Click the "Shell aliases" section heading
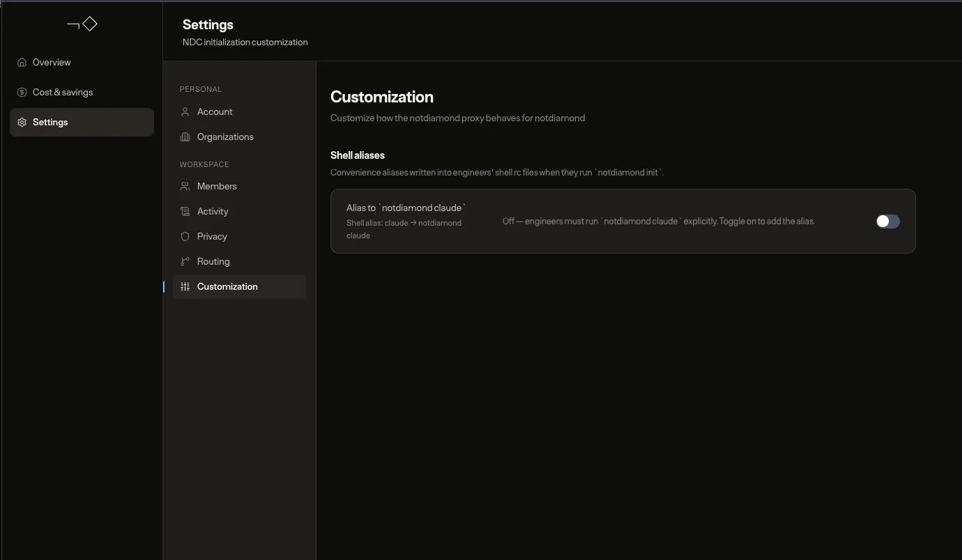This screenshot has height=560, width=962. 358,155
